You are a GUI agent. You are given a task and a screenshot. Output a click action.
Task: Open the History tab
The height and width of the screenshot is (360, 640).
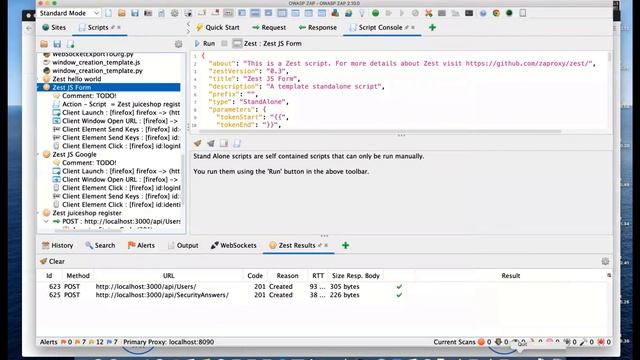click(x=58, y=245)
